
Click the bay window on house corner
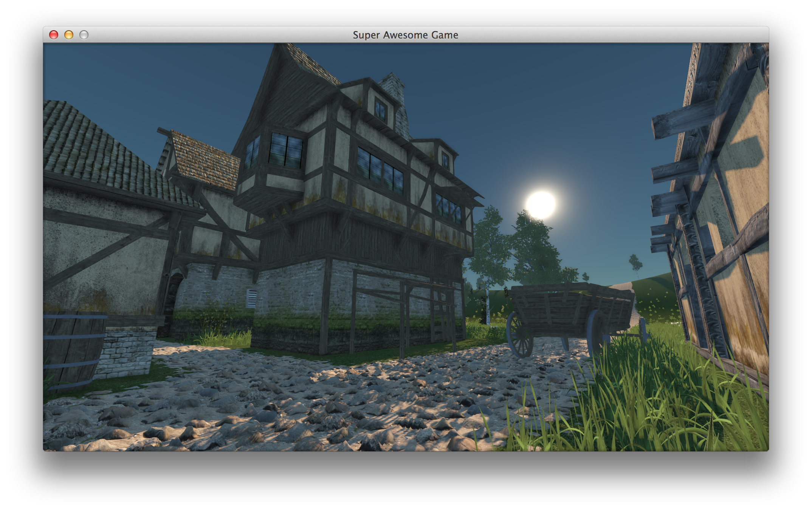pos(286,150)
